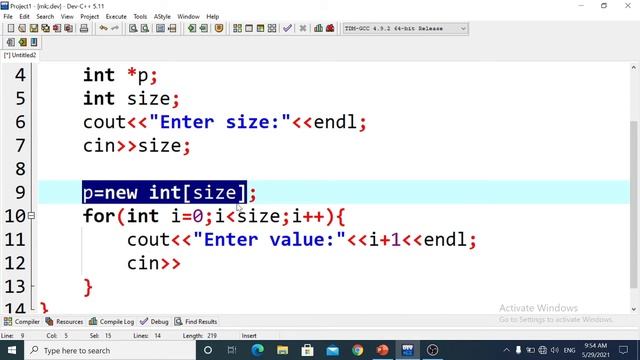Switch to the Debug bottom tab
The height and width of the screenshot is (360, 640).
154,322
